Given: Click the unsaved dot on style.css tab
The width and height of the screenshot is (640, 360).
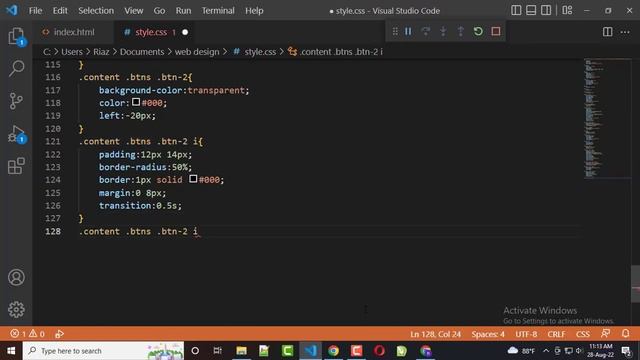Looking at the screenshot, I should (185, 32).
